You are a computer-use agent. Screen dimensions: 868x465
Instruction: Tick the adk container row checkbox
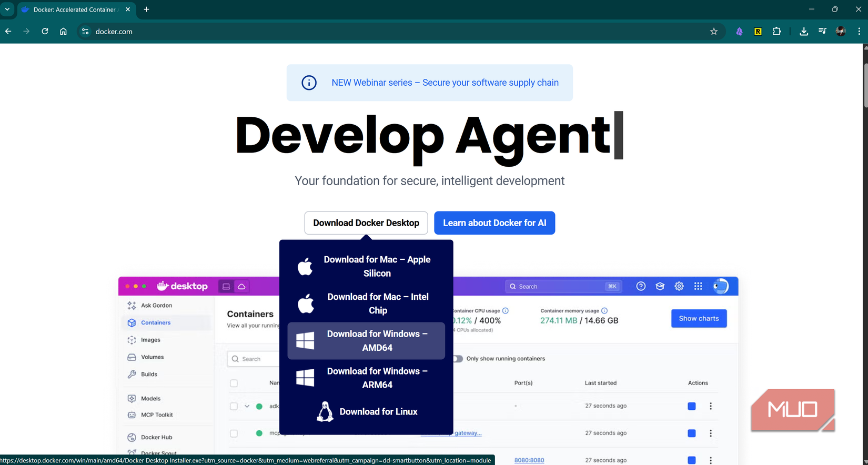tap(234, 406)
